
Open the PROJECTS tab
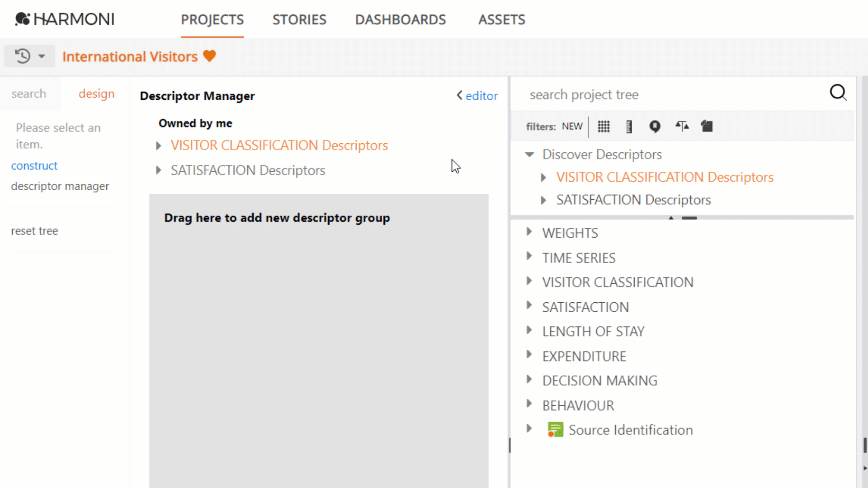(x=212, y=20)
